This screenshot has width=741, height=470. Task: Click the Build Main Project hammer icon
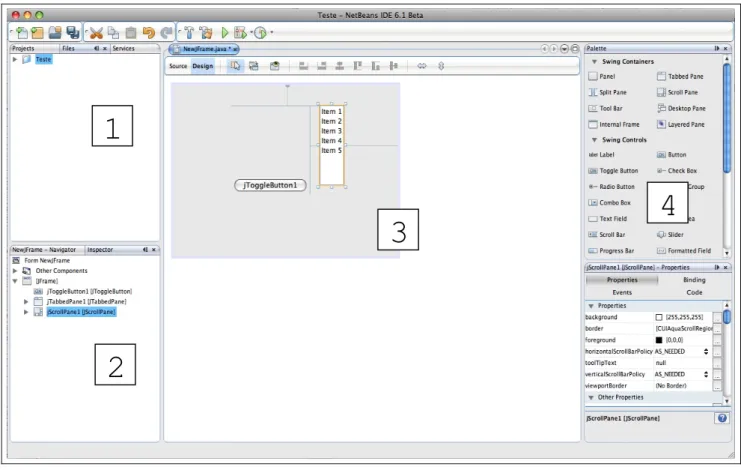[189, 33]
